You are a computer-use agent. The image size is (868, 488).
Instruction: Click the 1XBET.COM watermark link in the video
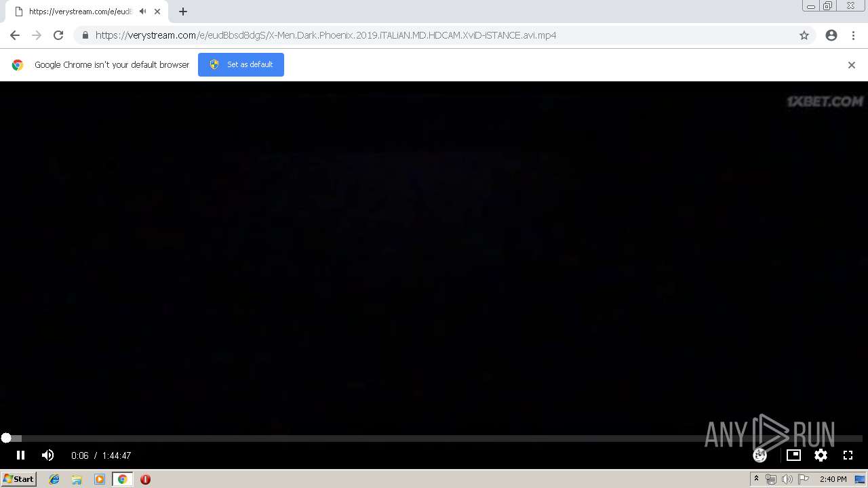tap(825, 102)
